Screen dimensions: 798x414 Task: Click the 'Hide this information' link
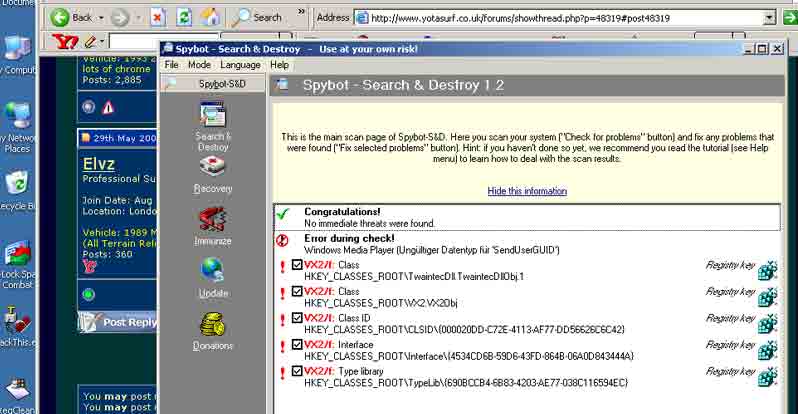click(527, 191)
